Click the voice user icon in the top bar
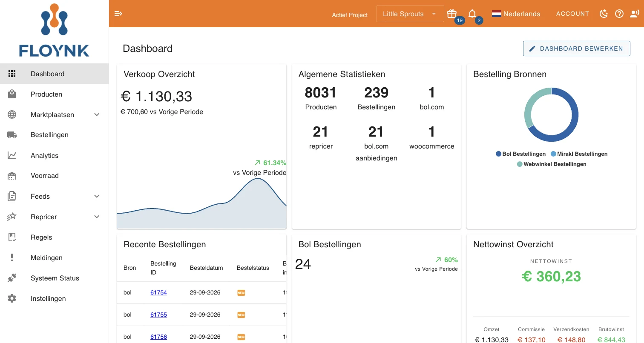644x343 pixels. [x=635, y=14]
